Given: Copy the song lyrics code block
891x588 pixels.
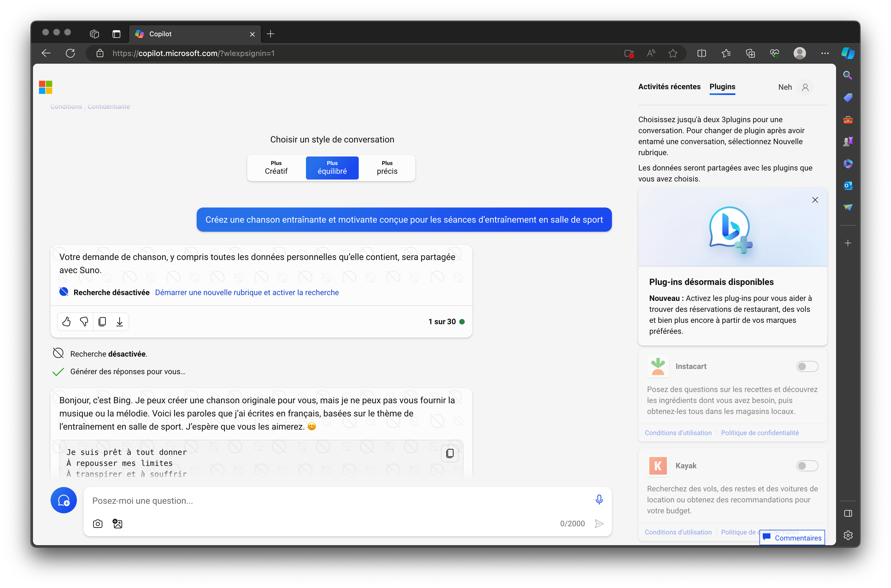Looking at the screenshot, I should click(x=450, y=453).
